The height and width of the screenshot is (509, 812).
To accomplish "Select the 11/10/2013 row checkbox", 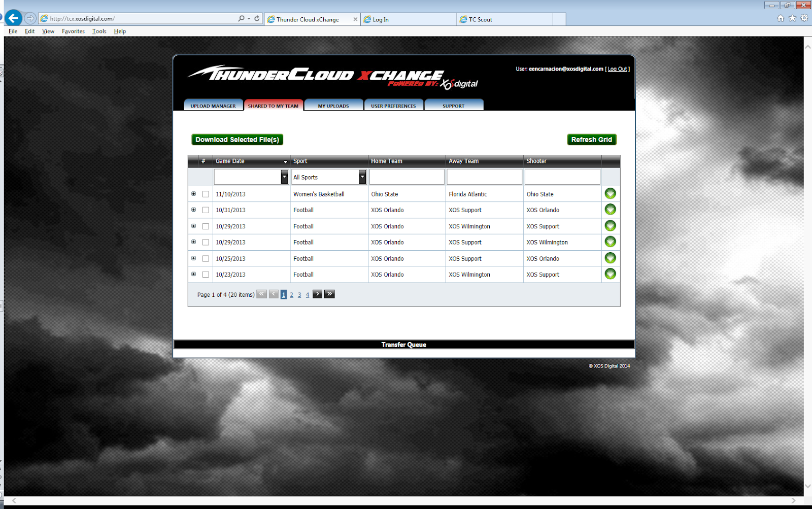I will coord(206,194).
